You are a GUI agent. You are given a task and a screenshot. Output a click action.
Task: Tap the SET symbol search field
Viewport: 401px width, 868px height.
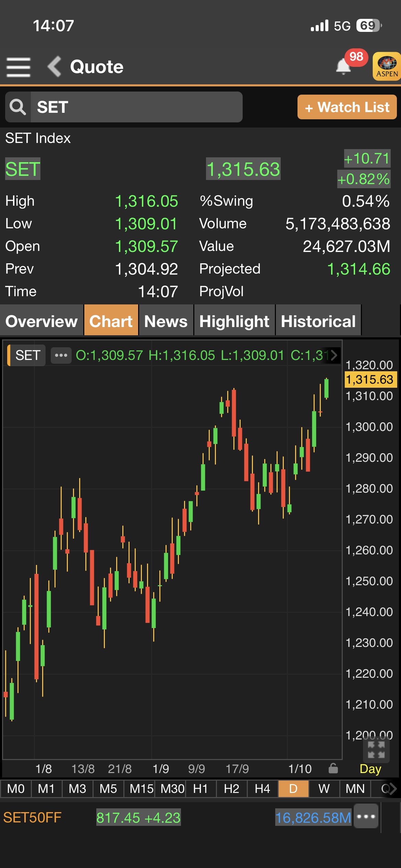pos(136,107)
